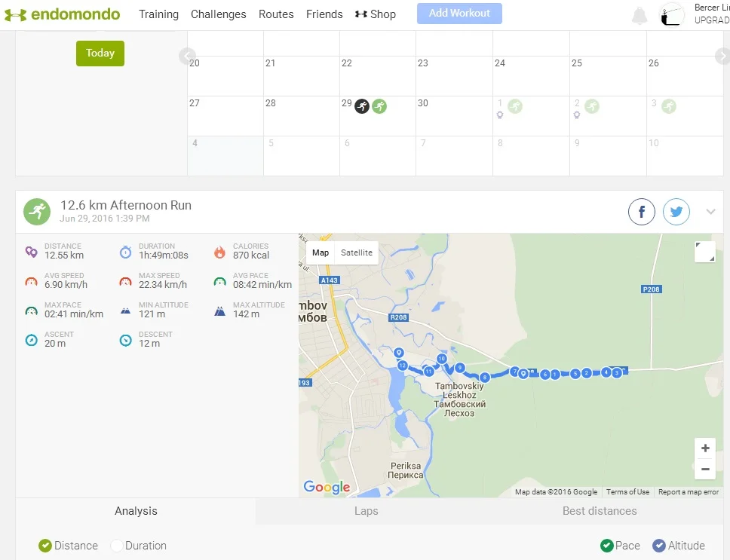Click the green running icon on June 29
The image size is (730, 560).
point(379,106)
